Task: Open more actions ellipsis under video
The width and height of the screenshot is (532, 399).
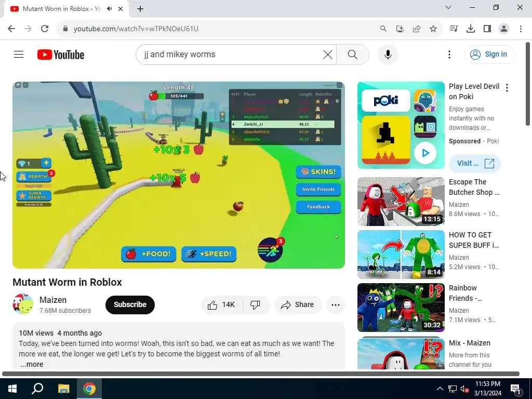Action: (x=336, y=304)
